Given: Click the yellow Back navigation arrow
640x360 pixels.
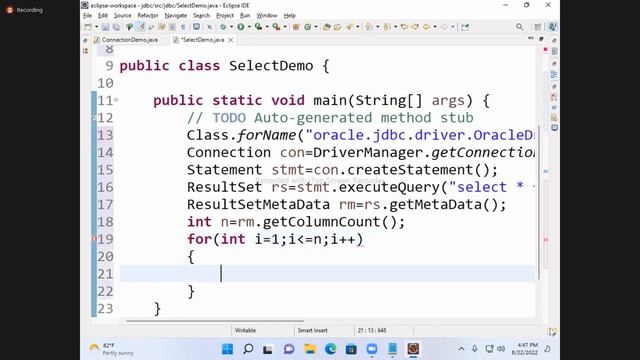Looking at the screenshot, I should 426,27.
